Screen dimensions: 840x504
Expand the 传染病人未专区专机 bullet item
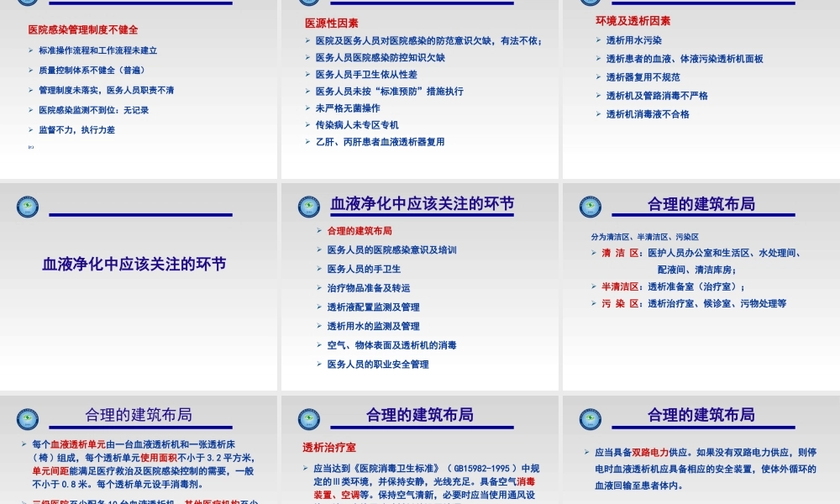(358, 124)
